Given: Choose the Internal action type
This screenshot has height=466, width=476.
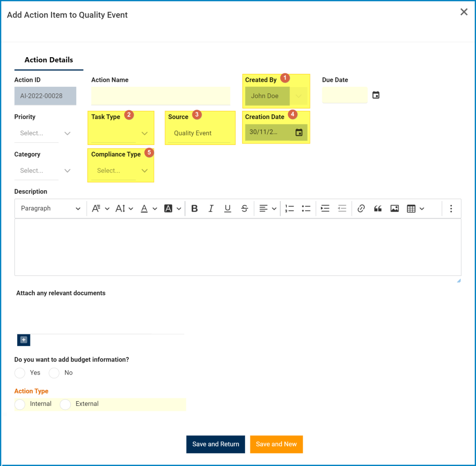Looking at the screenshot, I should (20, 404).
